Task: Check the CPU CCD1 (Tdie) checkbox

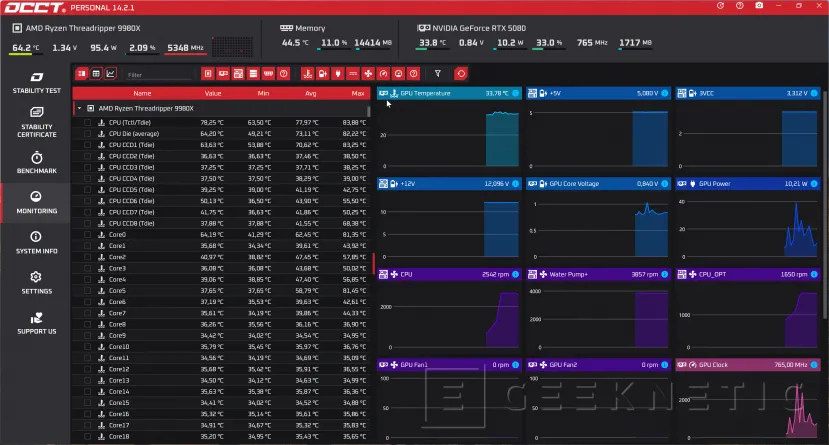Action: click(x=87, y=145)
